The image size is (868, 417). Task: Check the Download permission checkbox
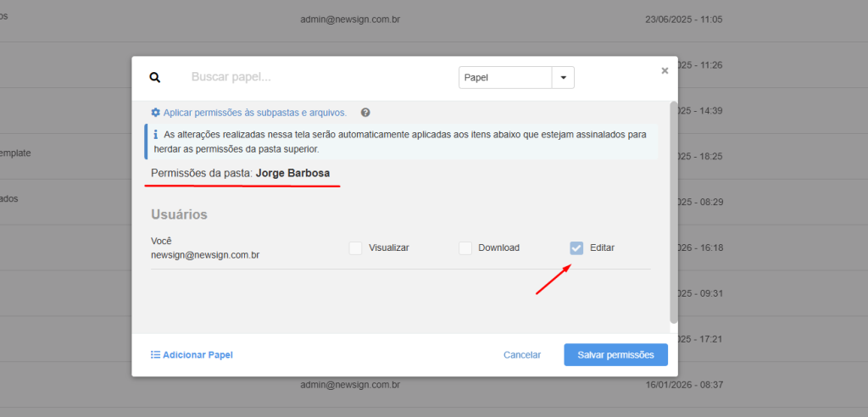(465, 247)
